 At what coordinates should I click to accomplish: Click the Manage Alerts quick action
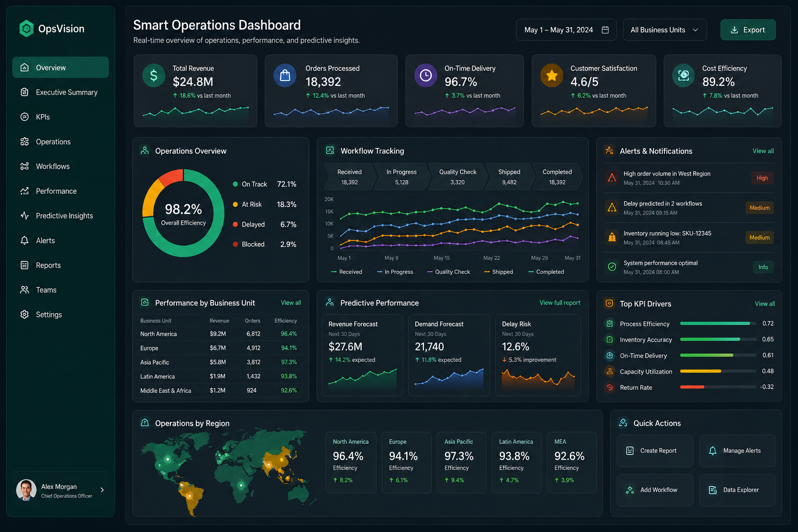tap(737, 450)
